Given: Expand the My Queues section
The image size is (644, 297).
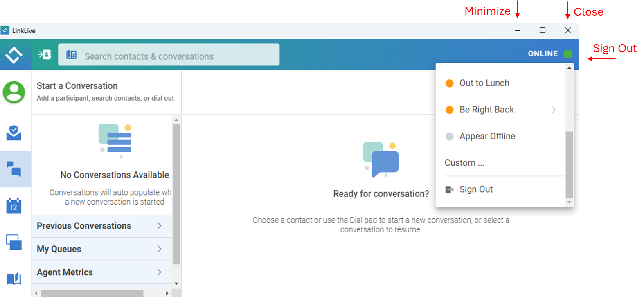Looking at the screenshot, I should (x=101, y=249).
